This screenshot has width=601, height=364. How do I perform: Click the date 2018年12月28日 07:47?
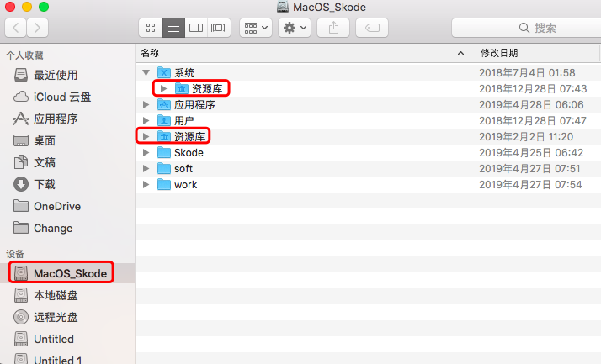[x=533, y=121]
